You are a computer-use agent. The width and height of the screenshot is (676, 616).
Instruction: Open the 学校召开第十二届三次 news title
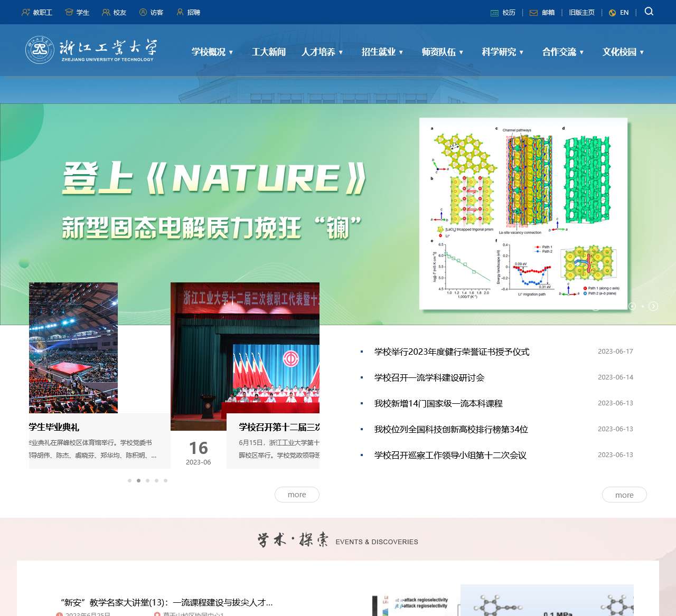279,427
